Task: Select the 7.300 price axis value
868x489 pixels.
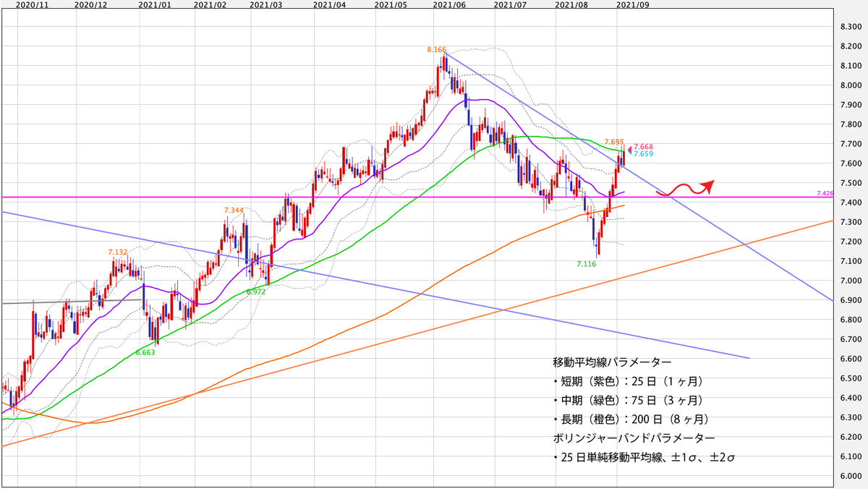Action: click(851, 222)
